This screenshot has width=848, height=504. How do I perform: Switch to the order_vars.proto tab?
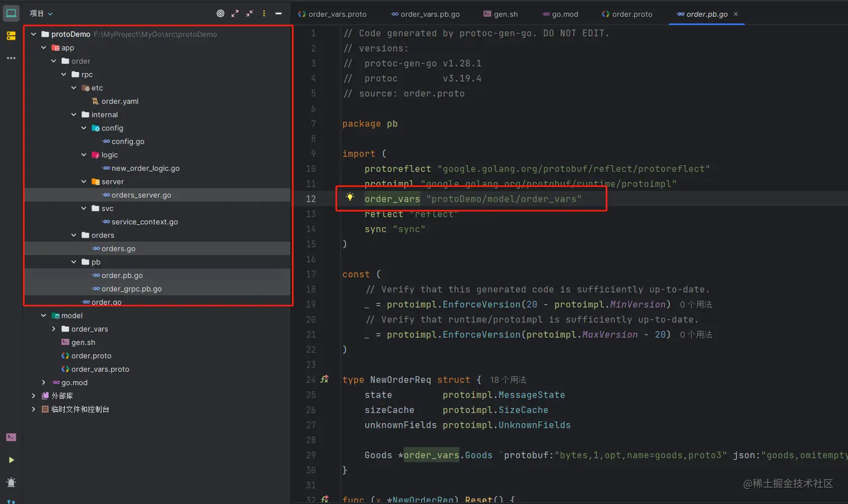click(x=333, y=14)
